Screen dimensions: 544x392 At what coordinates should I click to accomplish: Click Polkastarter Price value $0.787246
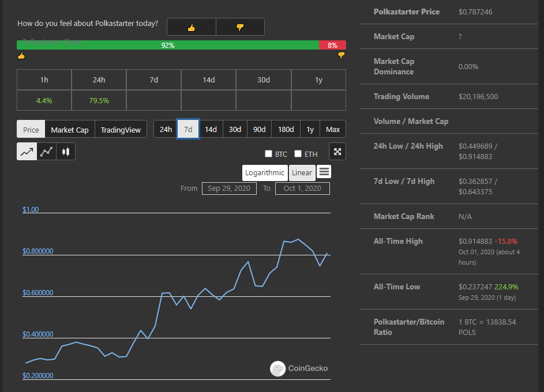click(475, 12)
